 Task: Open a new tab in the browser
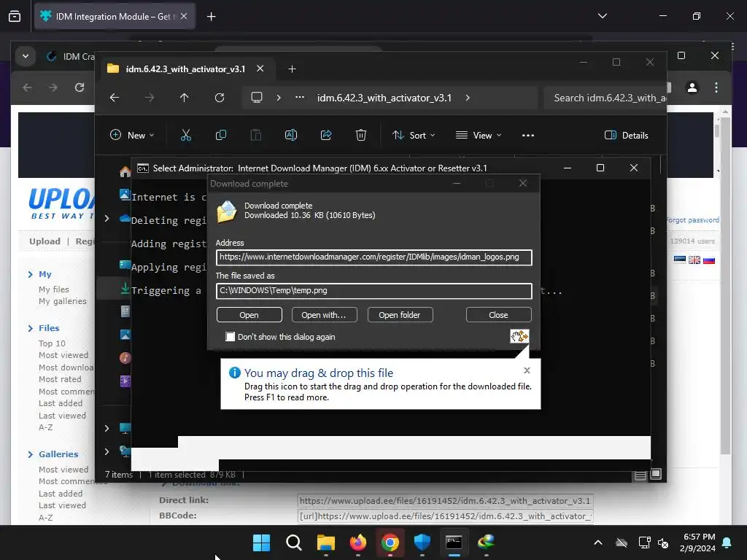coord(211,17)
